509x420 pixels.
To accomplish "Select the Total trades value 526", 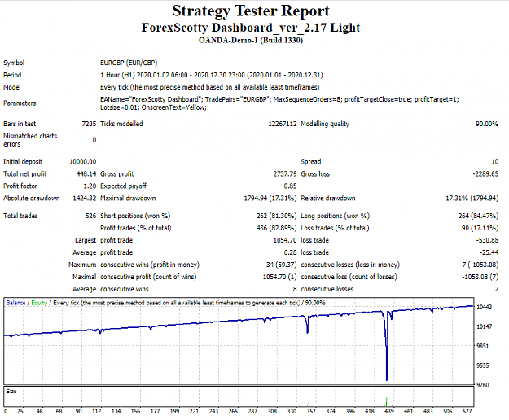I will point(90,216).
